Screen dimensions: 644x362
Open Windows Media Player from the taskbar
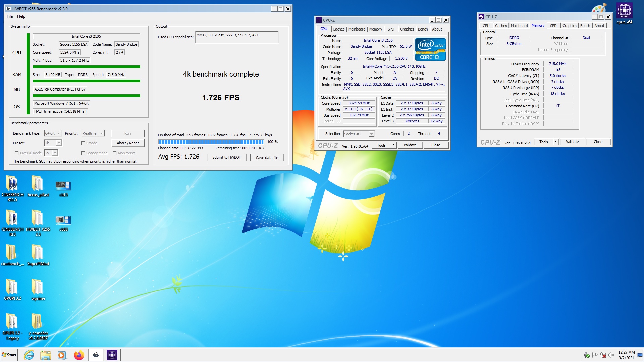point(62,355)
